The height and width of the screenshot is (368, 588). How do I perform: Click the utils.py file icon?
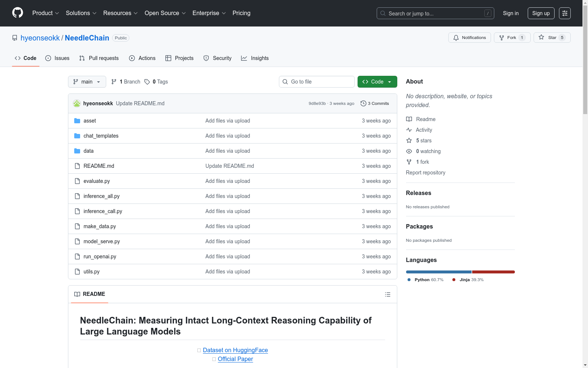77,272
